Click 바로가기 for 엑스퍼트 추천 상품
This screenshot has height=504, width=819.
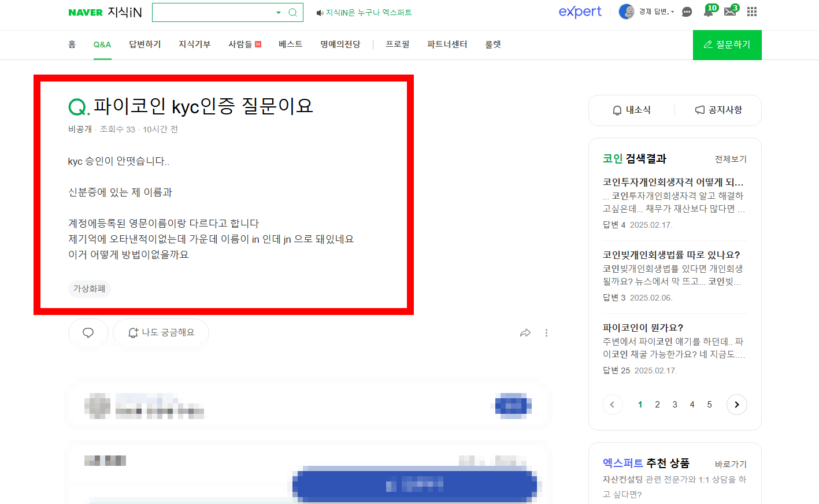(731, 464)
